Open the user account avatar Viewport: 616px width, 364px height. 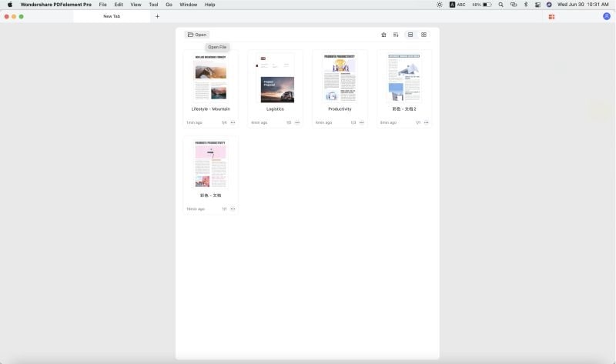[x=607, y=16]
